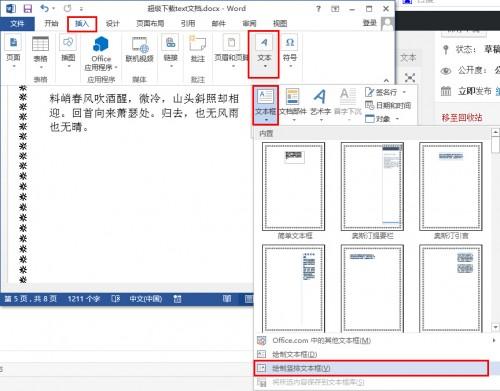Open the 邮件 Mailings tab
The width and height of the screenshot is (500, 391).
219,23
